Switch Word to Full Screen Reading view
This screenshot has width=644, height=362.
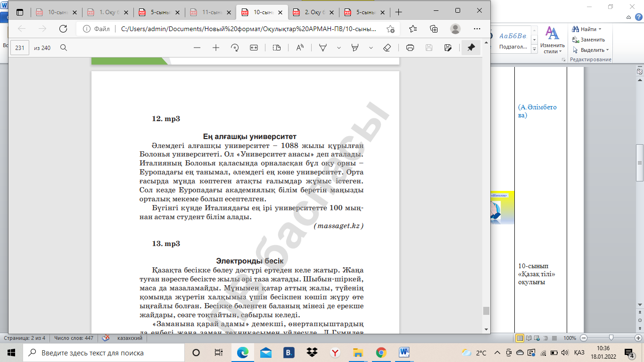(528, 338)
